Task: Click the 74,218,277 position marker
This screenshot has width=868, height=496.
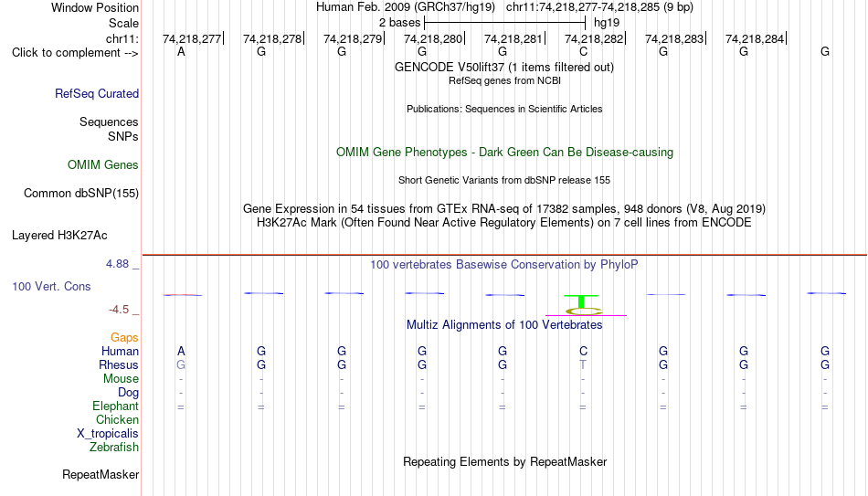Action: click(192, 38)
